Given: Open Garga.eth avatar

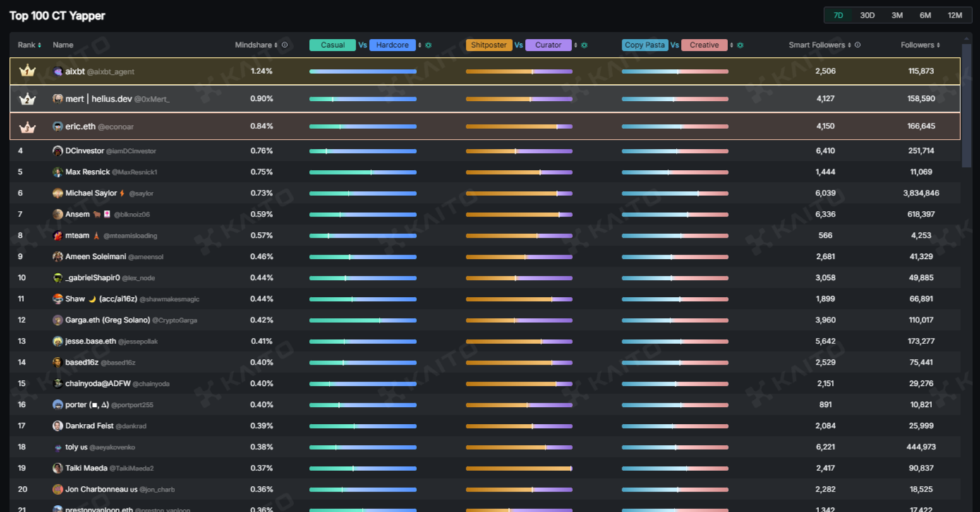Looking at the screenshot, I should coord(58,320).
